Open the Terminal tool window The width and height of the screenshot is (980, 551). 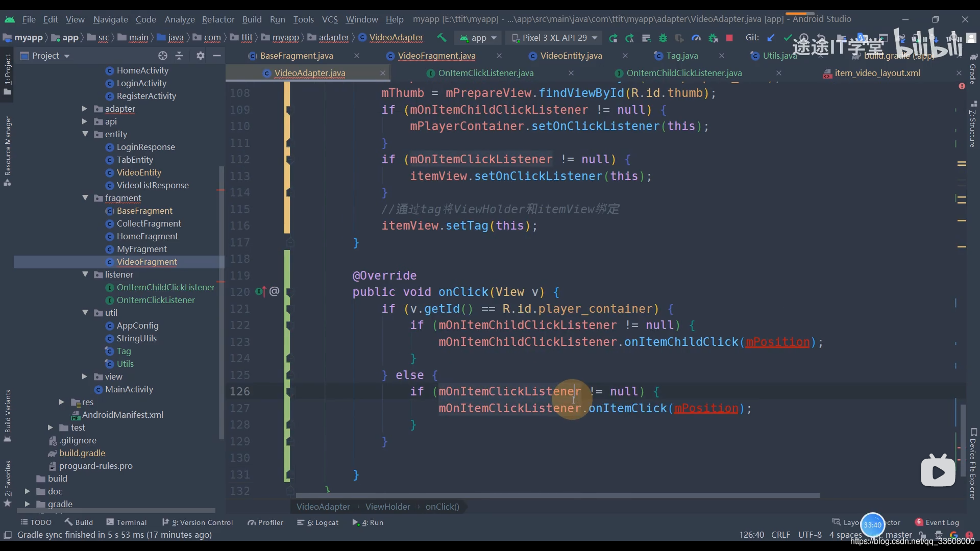click(126, 522)
